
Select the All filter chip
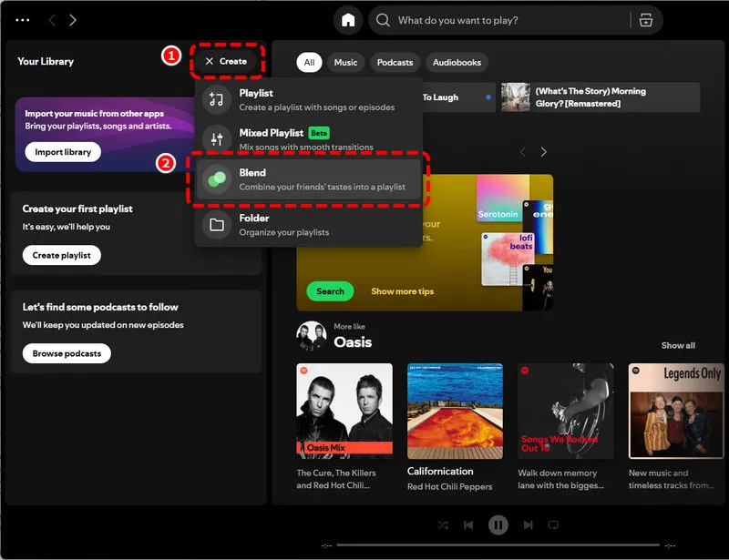pyautogui.click(x=309, y=62)
